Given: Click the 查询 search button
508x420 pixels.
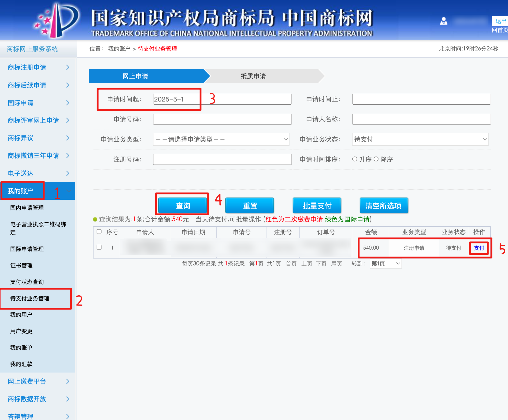Looking at the screenshot, I should coord(183,205).
